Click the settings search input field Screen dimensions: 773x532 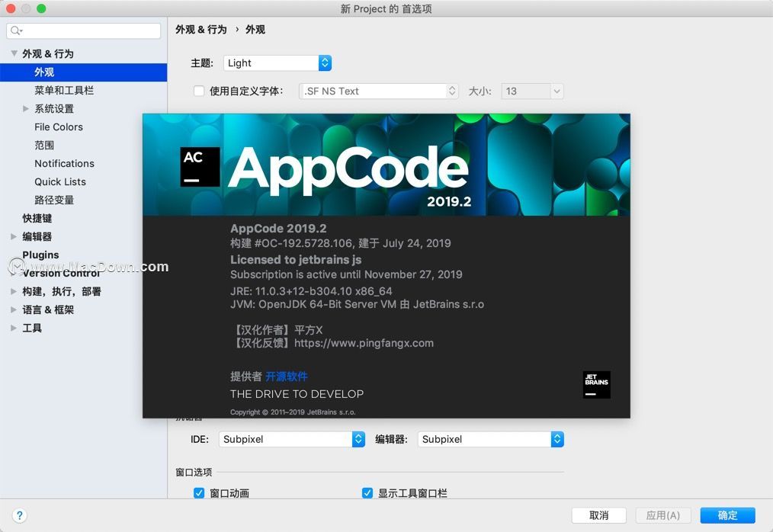point(83,30)
